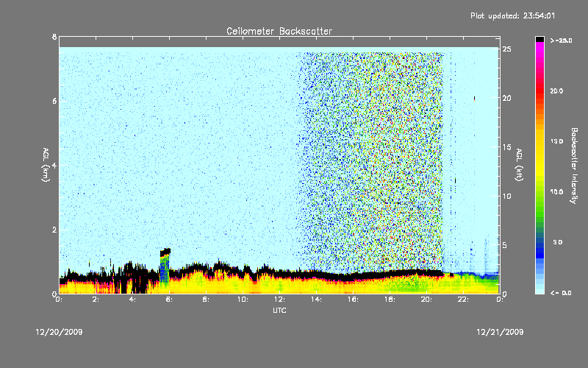Click the yellow 15.0 region of colorbar
The width and height of the screenshot is (588, 368).
539,141
